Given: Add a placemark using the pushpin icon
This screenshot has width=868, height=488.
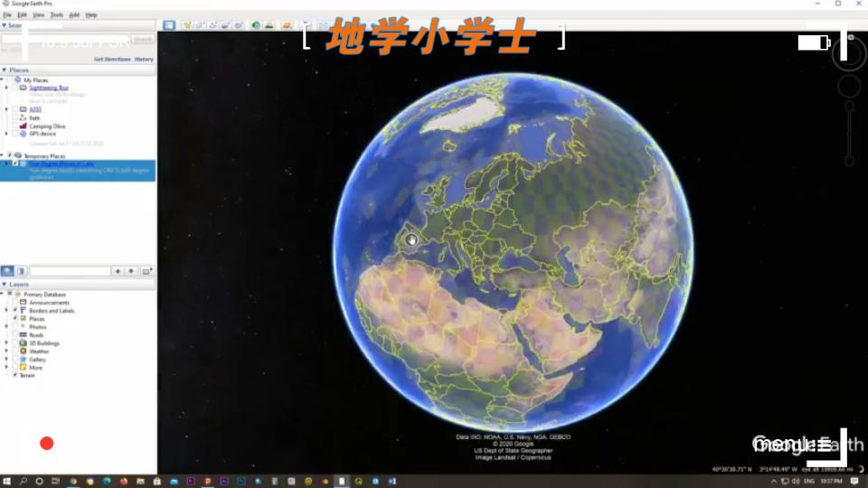Looking at the screenshot, I should click(187, 25).
